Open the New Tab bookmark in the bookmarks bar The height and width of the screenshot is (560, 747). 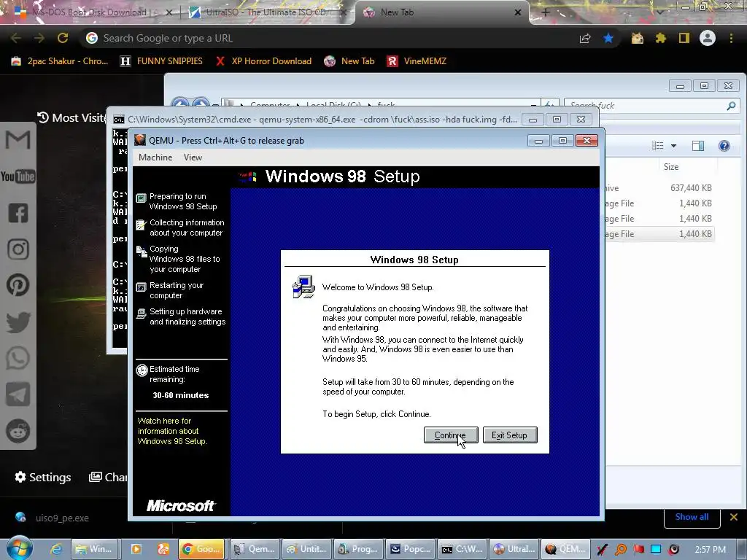click(349, 61)
